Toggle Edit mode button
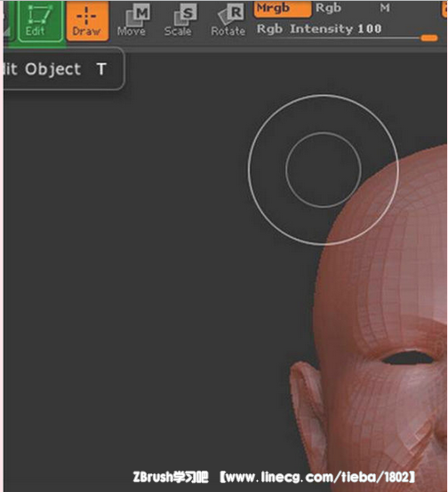The image size is (448, 492). pos(40,20)
